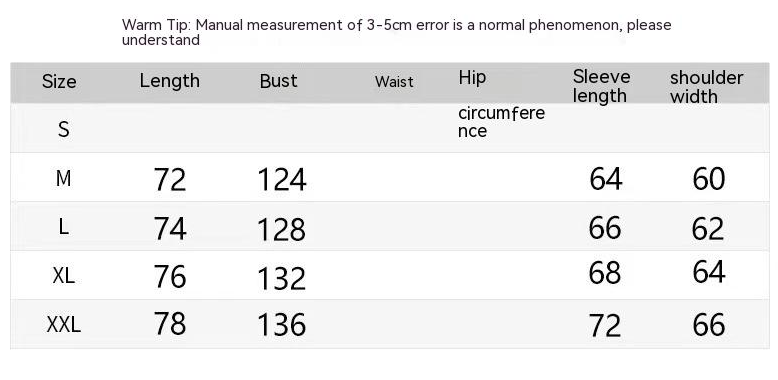Screen dimensions: 778x380
Task: Click the 136 bust value for XXL
Action: [281, 325]
